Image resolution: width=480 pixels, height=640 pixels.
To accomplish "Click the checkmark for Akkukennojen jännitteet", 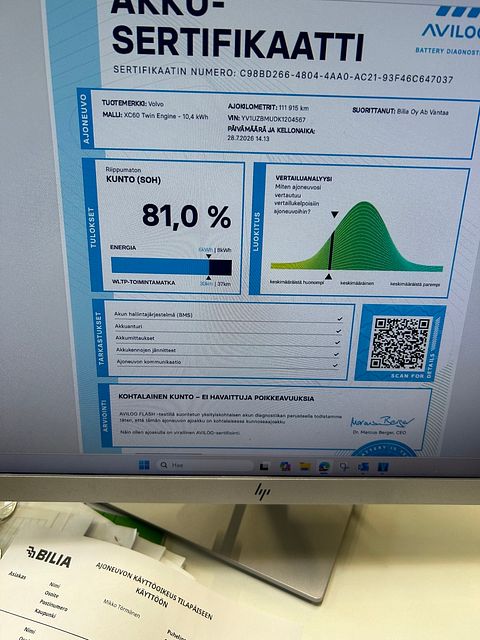I will (337, 354).
